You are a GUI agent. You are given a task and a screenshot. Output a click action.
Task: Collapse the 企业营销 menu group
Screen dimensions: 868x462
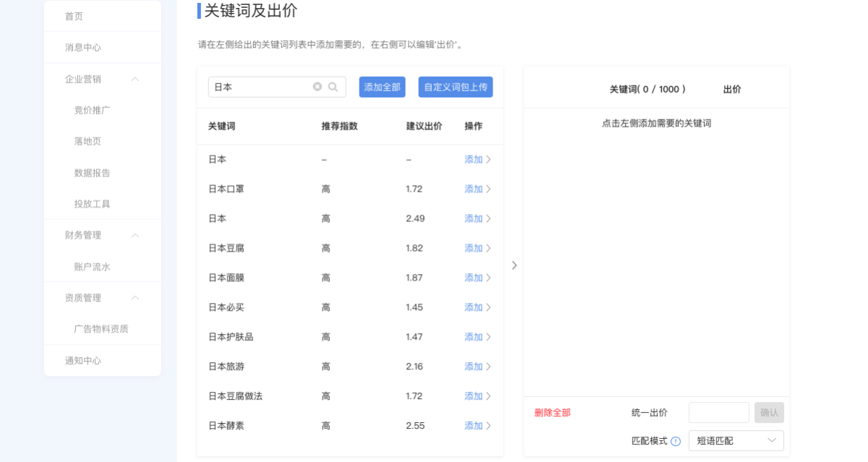pos(135,79)
